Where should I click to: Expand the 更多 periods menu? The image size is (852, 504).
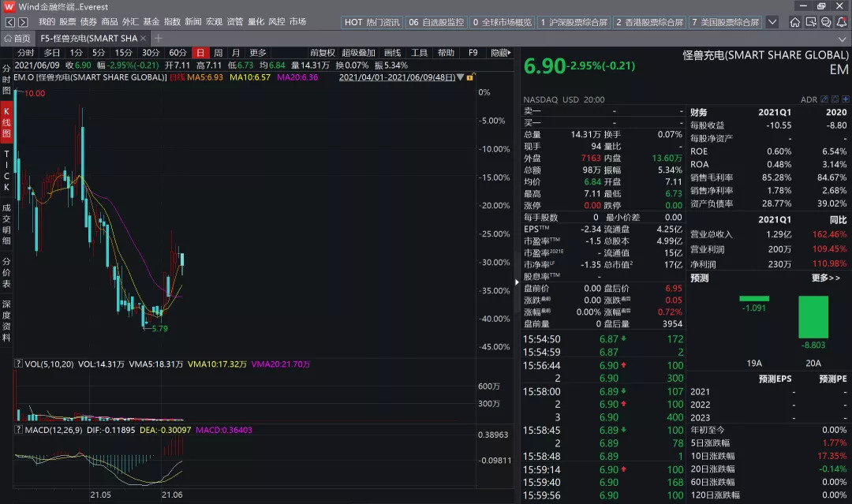point(258,53)
